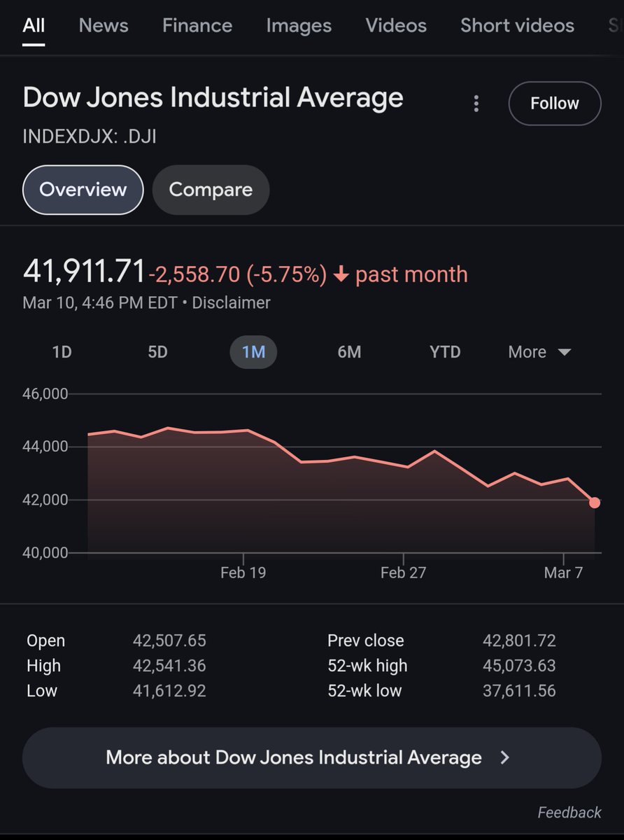The width and height of the screenshot is (624, 840).
Task: Follow the Dow Jones Industrial Average
Action: click(555, 104)
